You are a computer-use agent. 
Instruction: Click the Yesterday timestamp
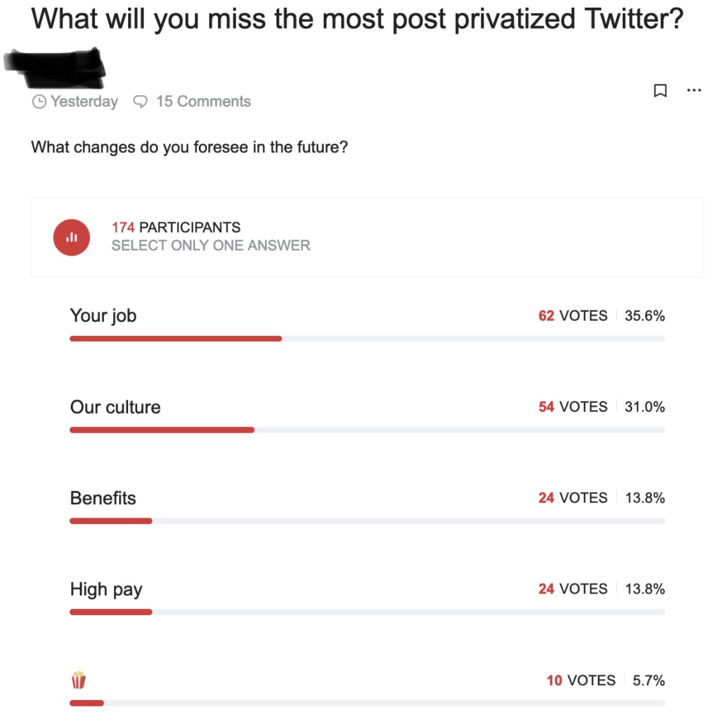pos(84,101)
